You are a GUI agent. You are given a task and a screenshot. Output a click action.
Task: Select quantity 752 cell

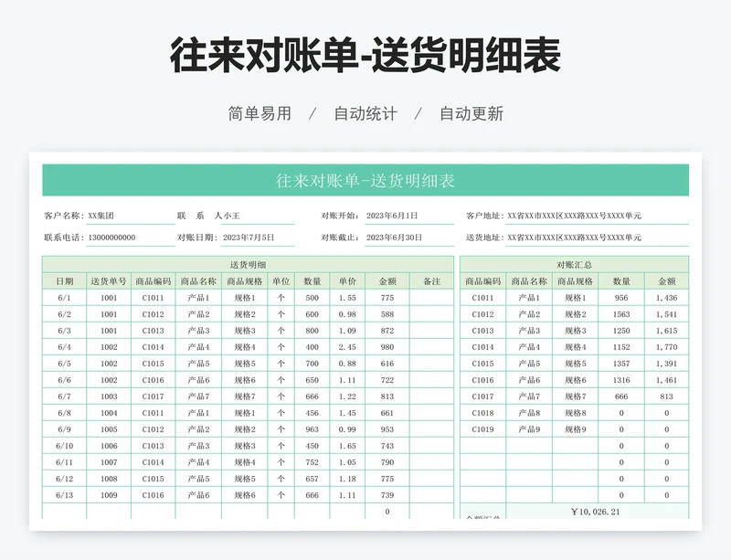312,462
